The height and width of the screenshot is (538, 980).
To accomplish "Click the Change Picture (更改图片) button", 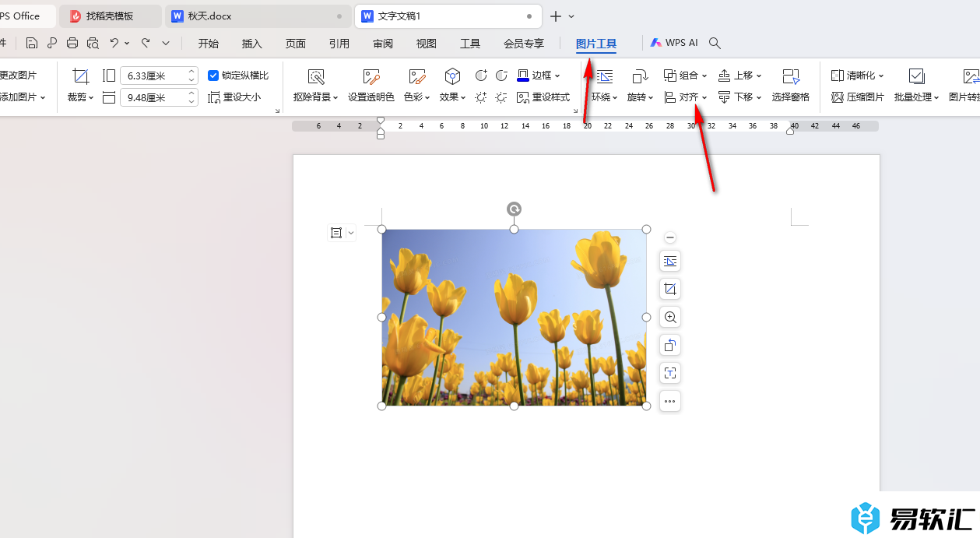I will 18,76.
